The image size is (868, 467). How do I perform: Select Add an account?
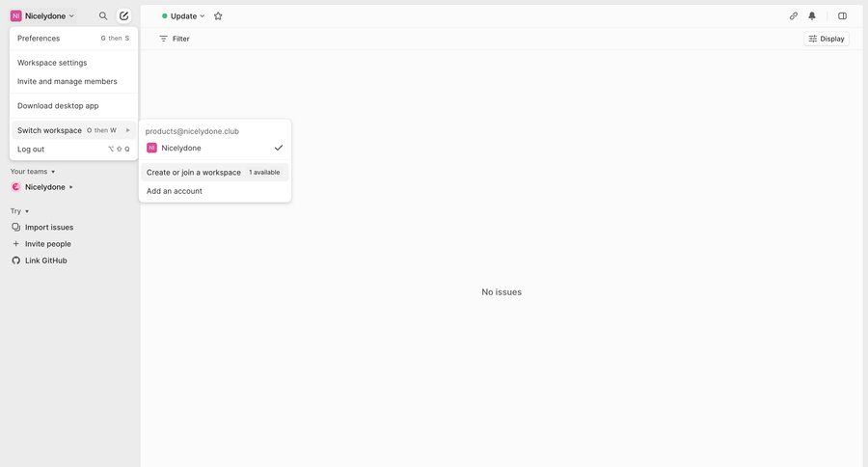point(215,191)
